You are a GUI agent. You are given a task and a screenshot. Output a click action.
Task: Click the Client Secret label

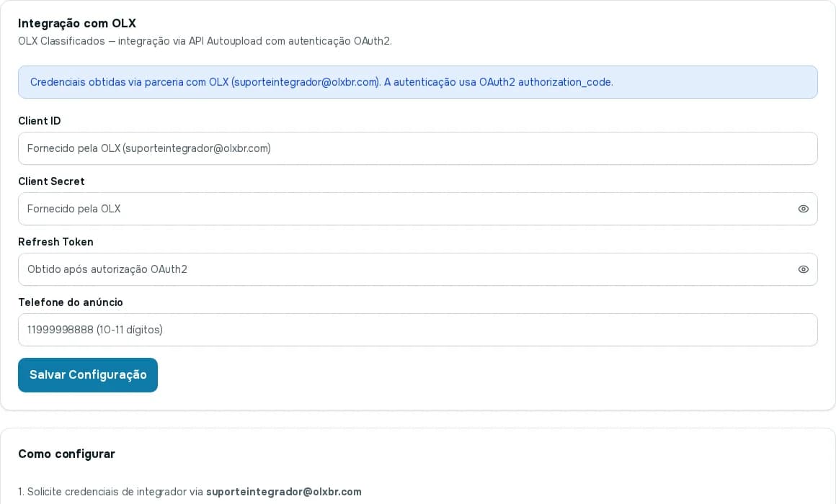(51, 181)
